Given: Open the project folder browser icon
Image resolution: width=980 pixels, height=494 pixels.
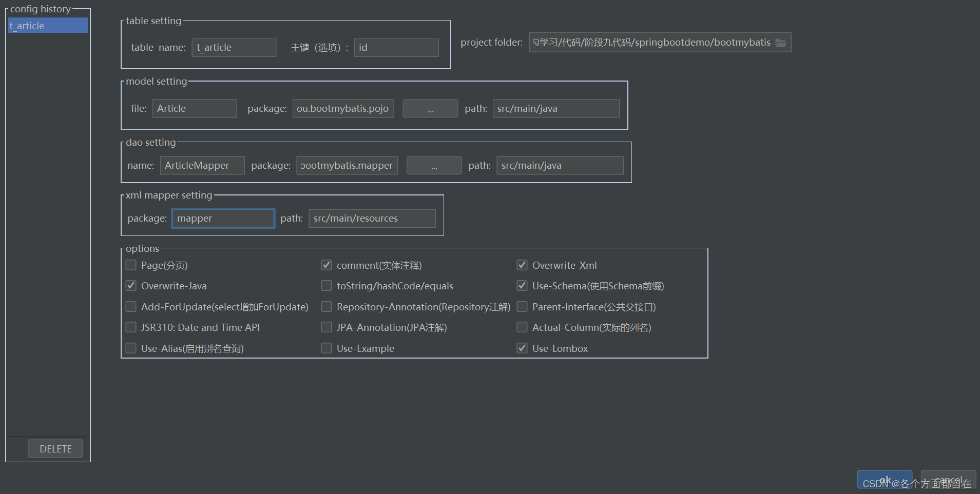Looking at the screenshot, I should pos(781,43).
